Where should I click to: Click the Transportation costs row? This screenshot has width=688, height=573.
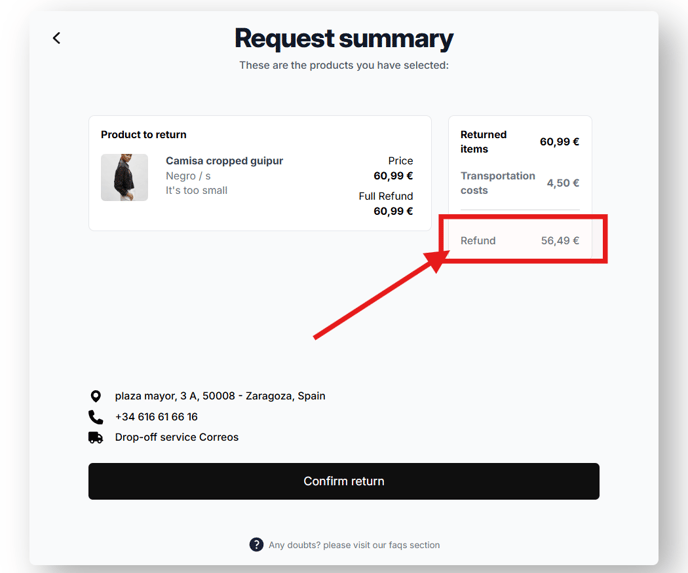520,183
